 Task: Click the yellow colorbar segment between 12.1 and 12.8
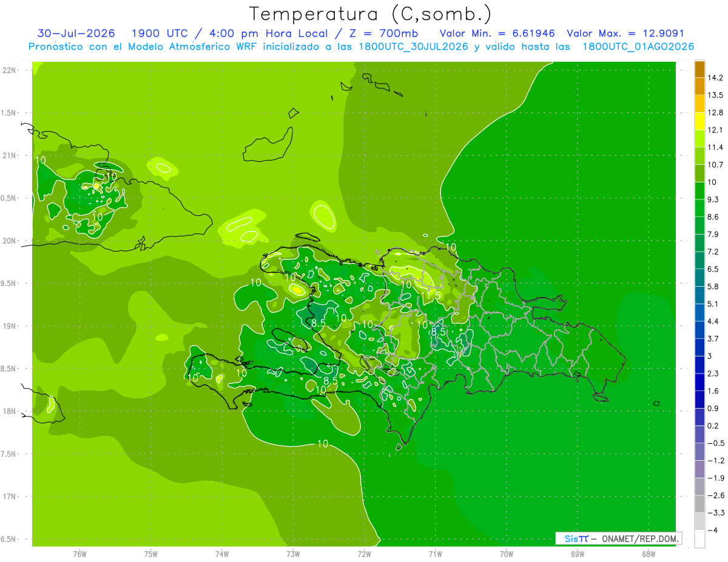tap(699, 121)
